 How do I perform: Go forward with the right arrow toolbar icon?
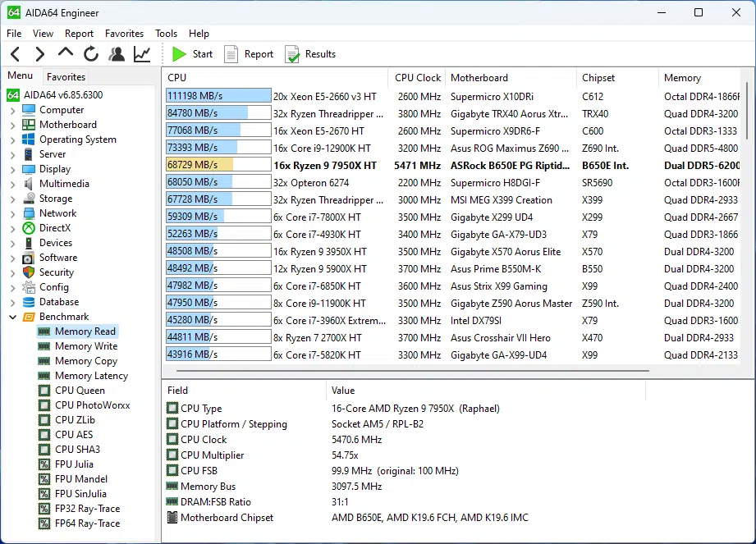(x=40, y=54)
